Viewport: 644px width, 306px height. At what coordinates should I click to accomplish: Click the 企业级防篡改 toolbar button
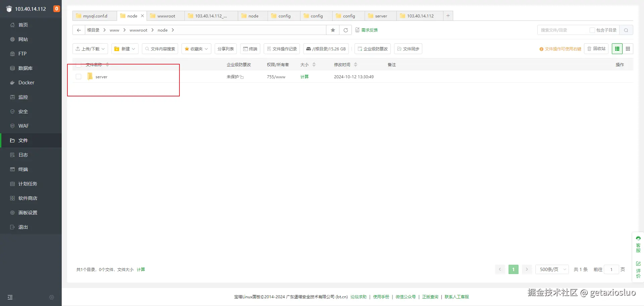point(373,49)
